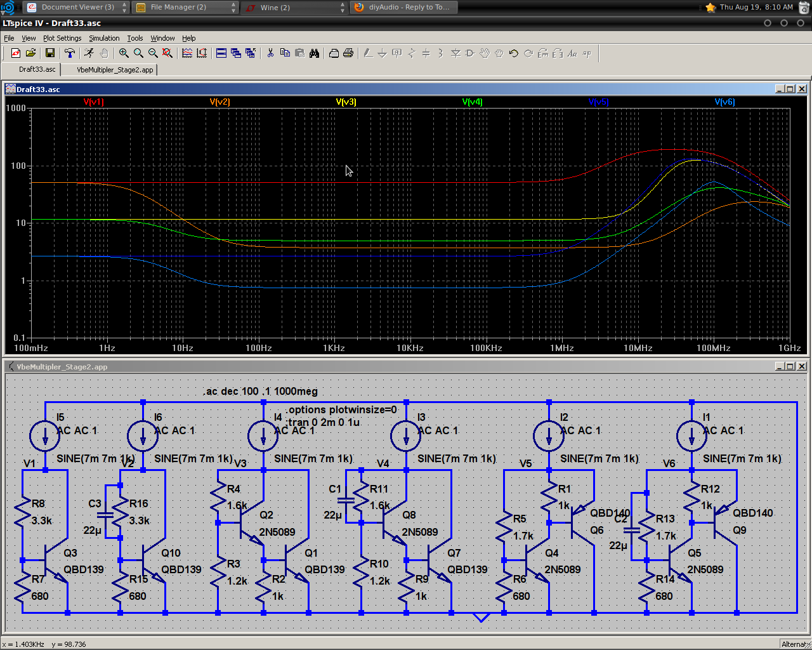The image size is (812, 650).
Task: Click the red V(v1) trace label
Action: pyautogui.click(x=94, y=102)
